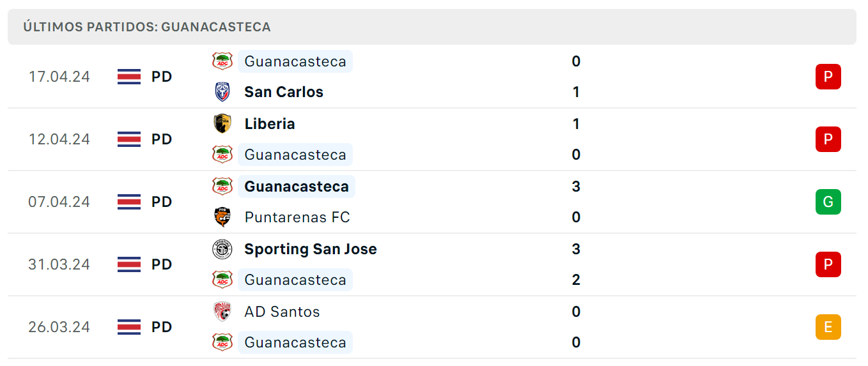Click the green G result badge
The width and height of the screenshot is (868, 366).
pos(828,202)
